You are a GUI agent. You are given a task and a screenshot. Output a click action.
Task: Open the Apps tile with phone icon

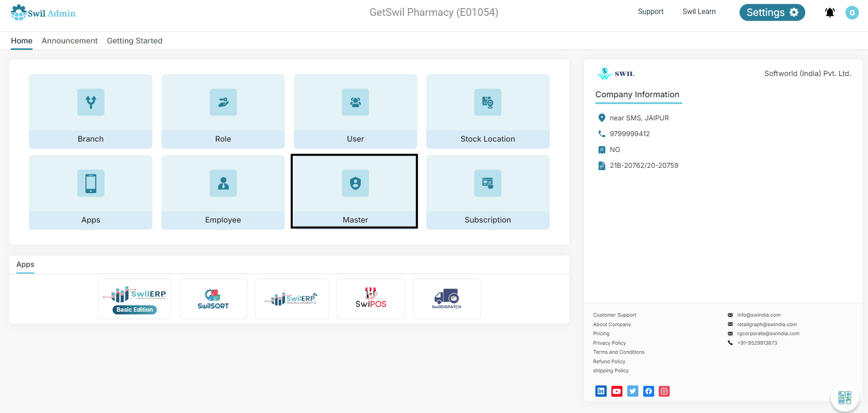90,192
